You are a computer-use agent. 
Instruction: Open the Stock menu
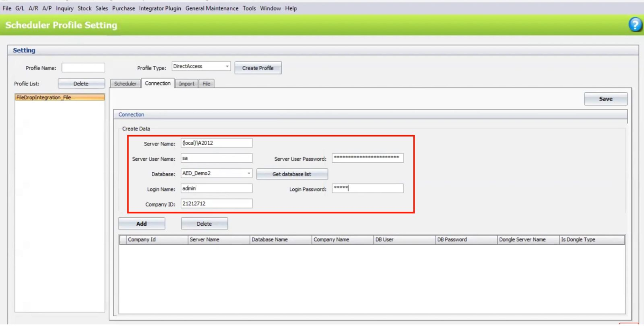85,9
